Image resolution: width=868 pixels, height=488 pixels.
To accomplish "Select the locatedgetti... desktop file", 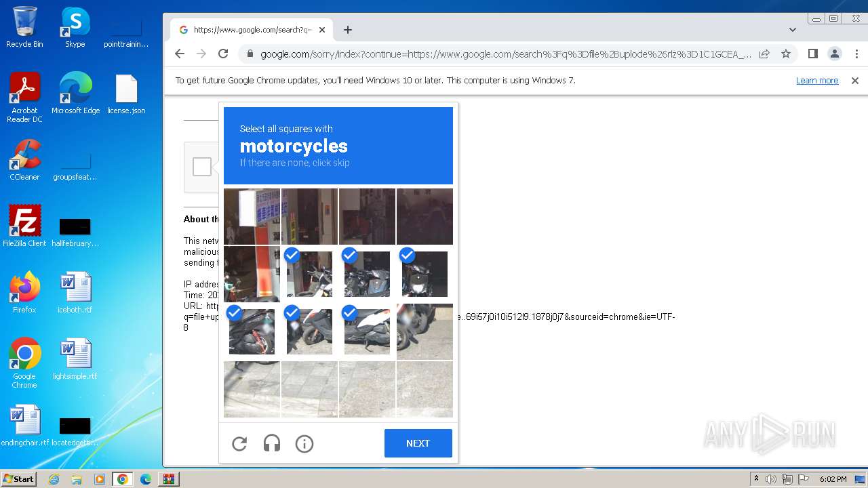I will pos(75,432).
